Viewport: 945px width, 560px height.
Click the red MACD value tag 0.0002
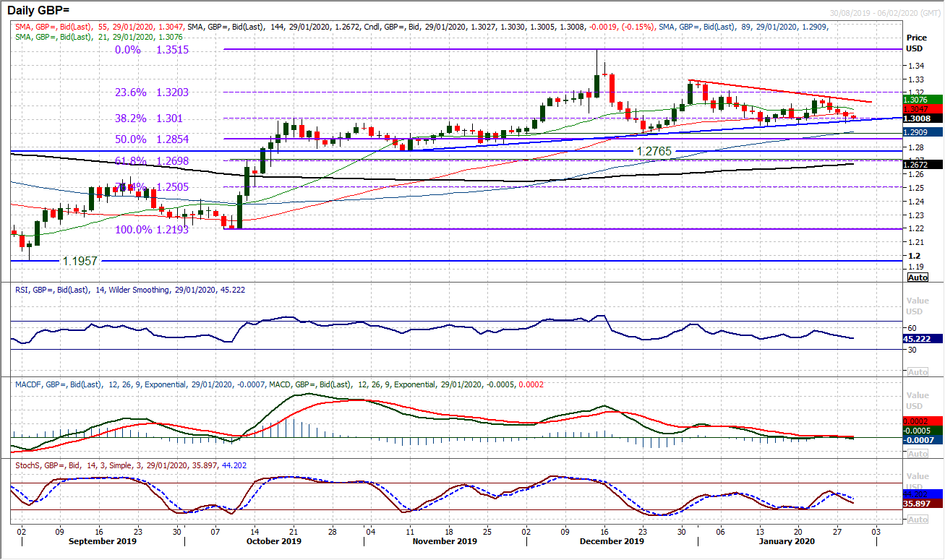point(923,421)
